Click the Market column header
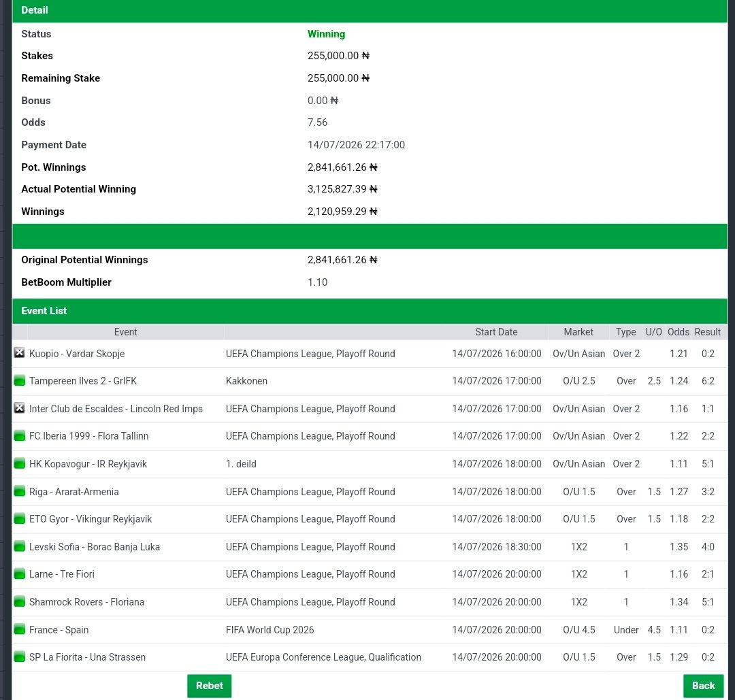Screen dimensions: 735x700 pyautogui.click(x=578, y=332)
